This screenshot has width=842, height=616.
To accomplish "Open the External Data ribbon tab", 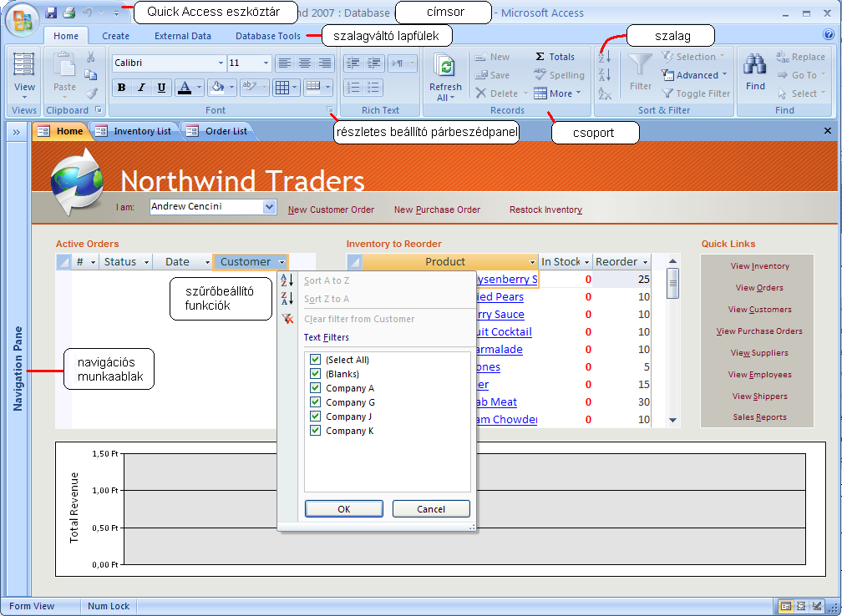I will 183,36.
